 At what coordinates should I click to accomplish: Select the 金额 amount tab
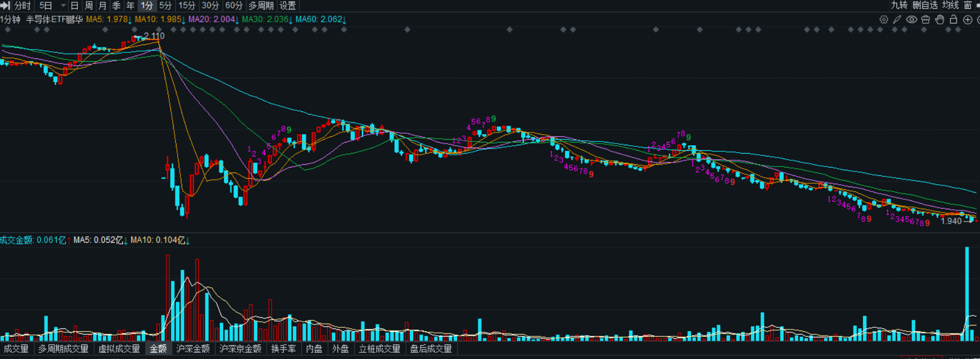158,349
